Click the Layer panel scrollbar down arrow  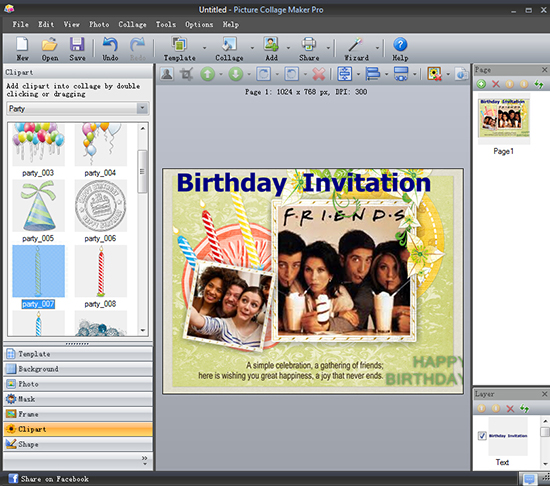pyautogui.click(x=545, y=464)
